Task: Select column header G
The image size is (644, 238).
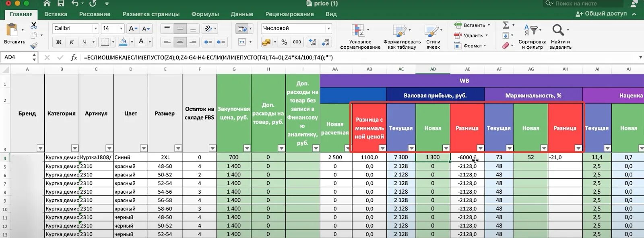Action: 234,69
